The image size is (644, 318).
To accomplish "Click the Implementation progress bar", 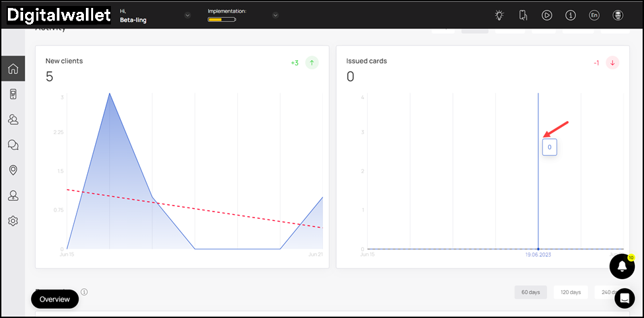I will pos(221,20).
